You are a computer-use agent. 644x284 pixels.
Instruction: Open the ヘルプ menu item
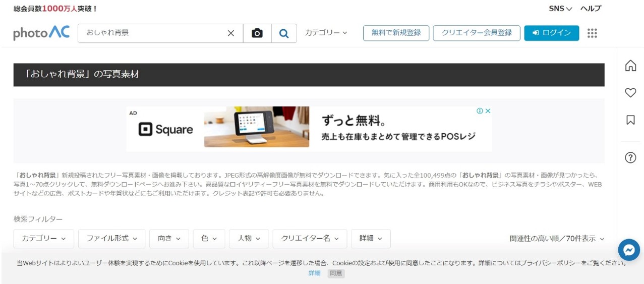[591, 9]
